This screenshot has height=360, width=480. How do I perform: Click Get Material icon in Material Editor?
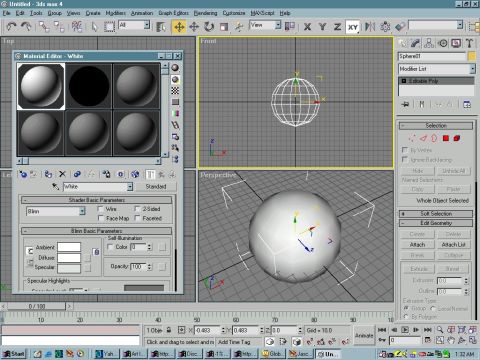(23, 174)
